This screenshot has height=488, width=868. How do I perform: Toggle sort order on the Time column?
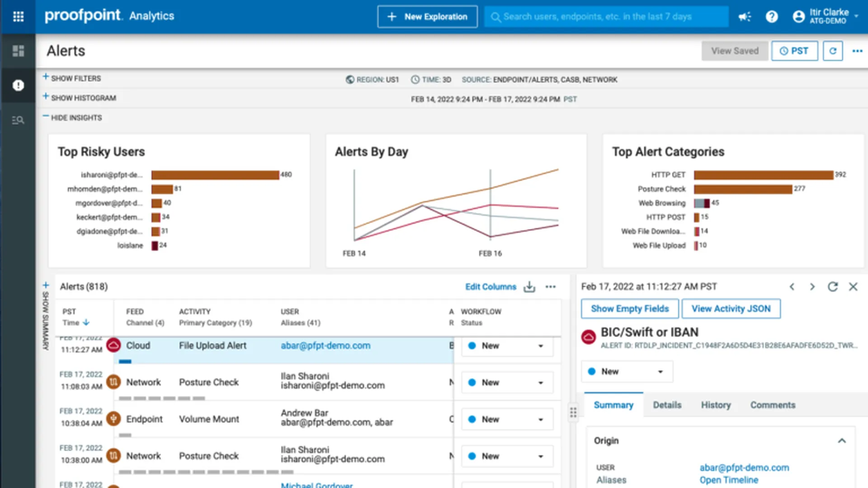coord(85,323)
